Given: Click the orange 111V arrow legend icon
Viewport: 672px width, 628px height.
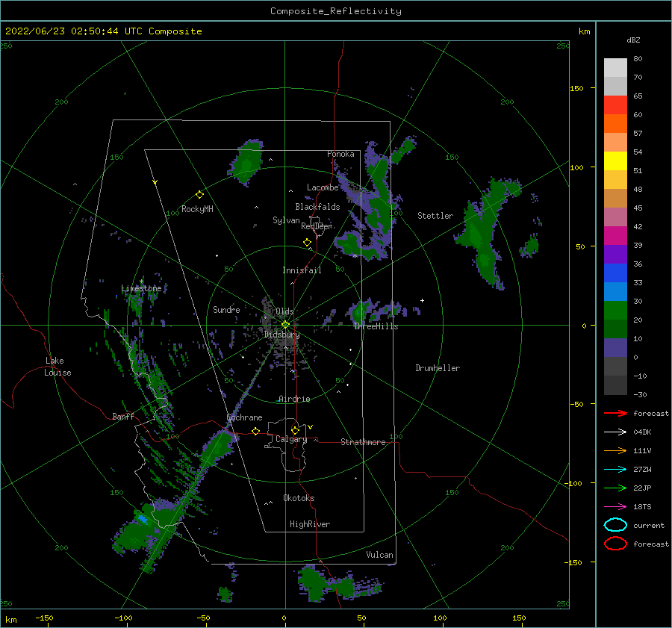Looking at the screenshot, I should [x=615, y=450].
